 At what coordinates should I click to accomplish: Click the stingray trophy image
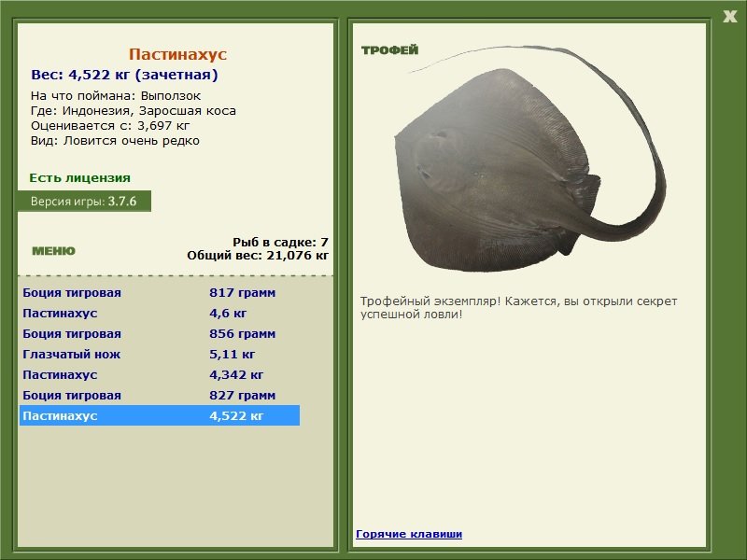tap(529, 160)
